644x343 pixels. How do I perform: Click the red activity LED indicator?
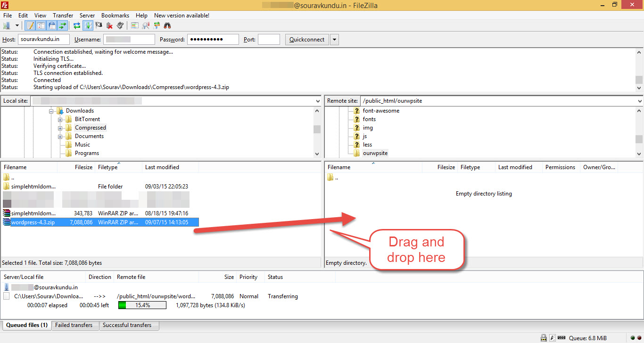(639, 338)
